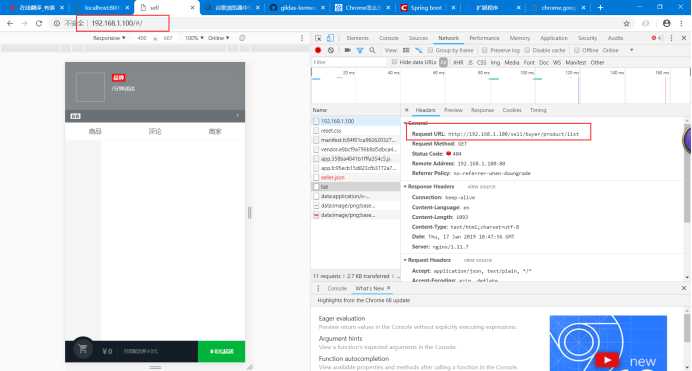Open DevTools three-dot customize menu

coord(671,38)
